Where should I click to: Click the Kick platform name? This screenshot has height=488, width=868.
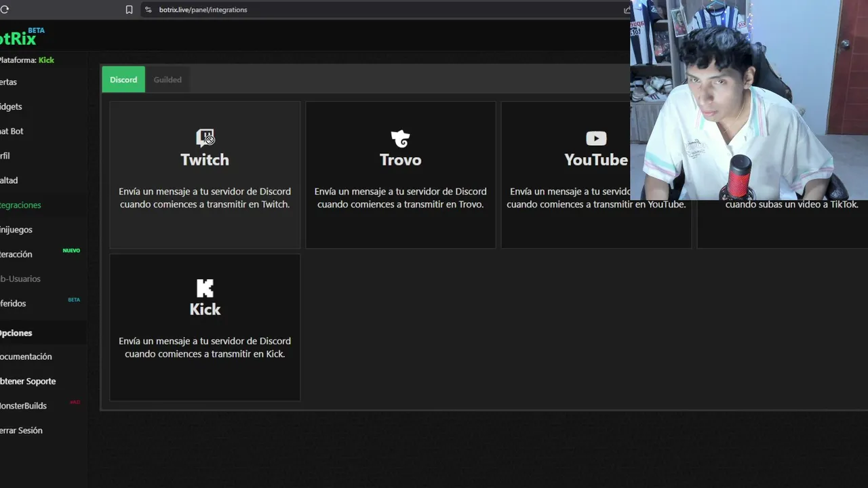pos(46,60)
